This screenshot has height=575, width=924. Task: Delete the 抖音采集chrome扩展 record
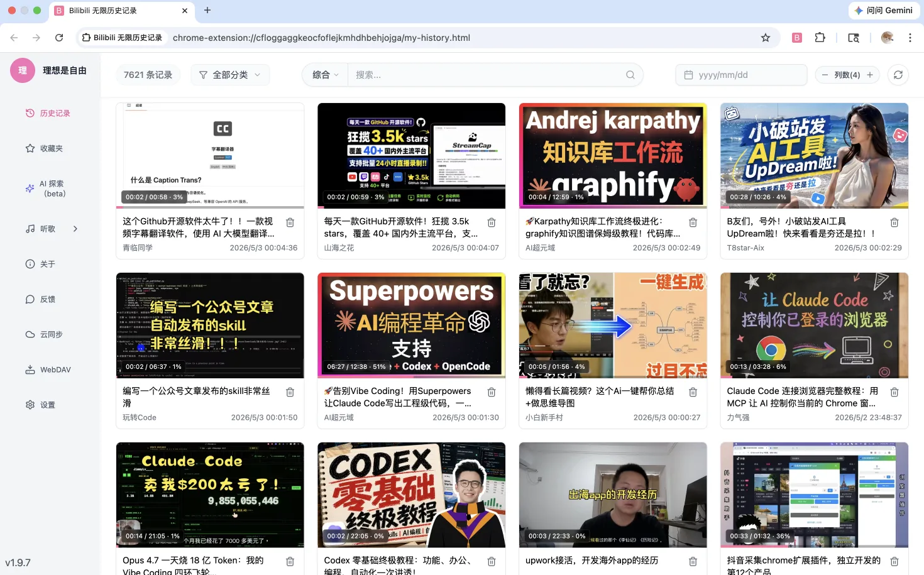pyautogui.click(x=894, y=562)
